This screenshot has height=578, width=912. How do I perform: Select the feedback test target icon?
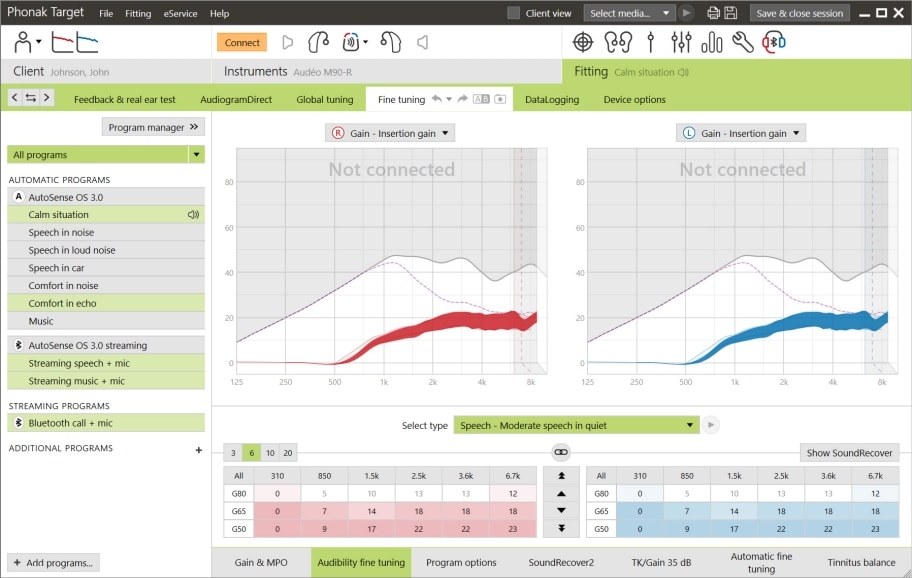582,43
